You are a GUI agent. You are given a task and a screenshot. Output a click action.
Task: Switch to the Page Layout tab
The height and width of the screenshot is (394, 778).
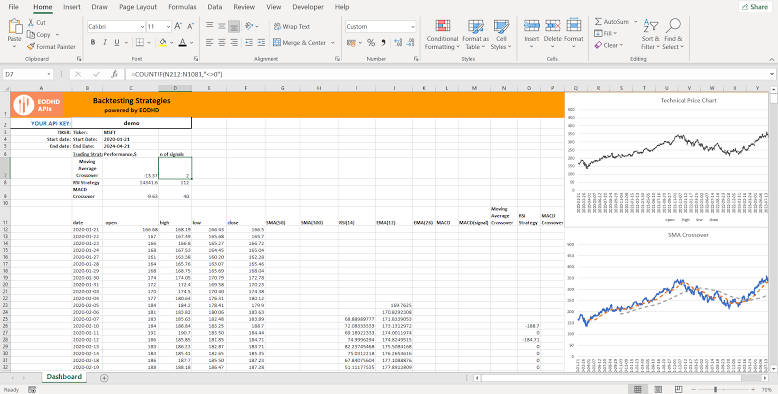(138, 7)
